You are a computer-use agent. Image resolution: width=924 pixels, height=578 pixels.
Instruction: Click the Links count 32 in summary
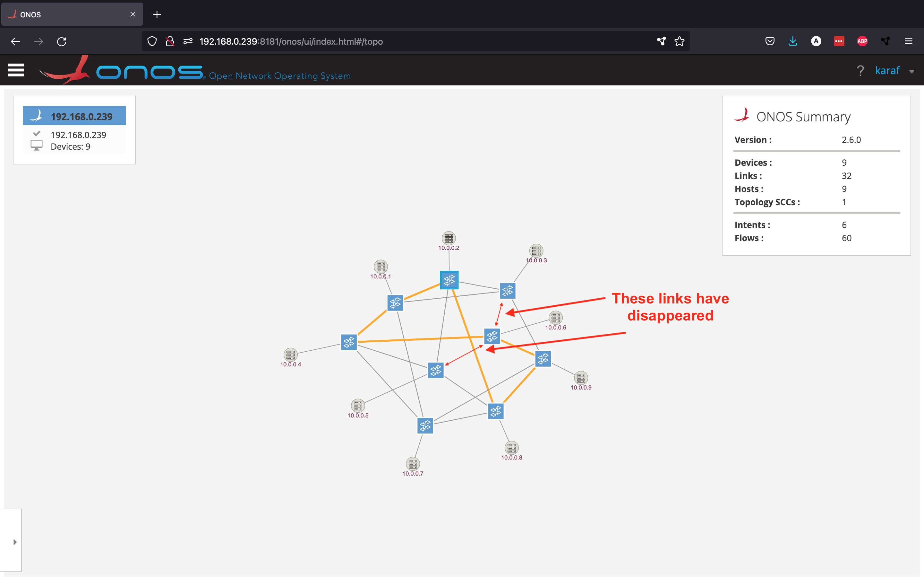846,176
